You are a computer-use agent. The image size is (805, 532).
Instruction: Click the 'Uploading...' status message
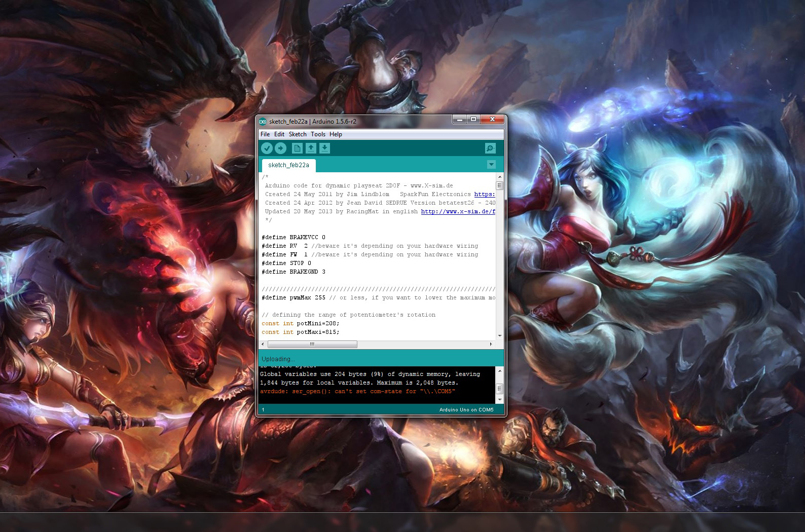tap(278, 359)
